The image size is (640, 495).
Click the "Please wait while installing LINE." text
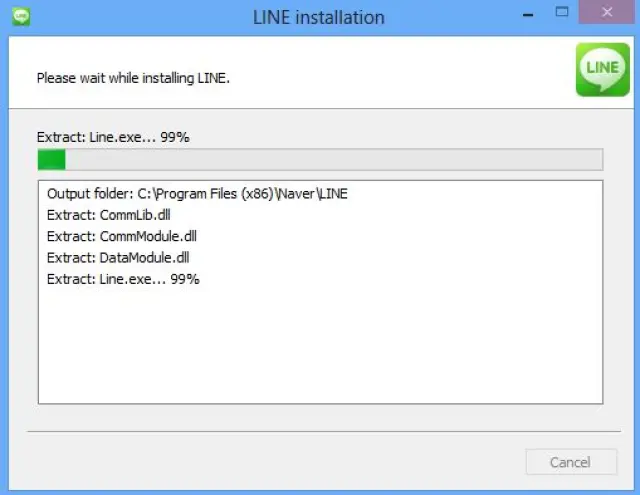click(x=133, y=77)
